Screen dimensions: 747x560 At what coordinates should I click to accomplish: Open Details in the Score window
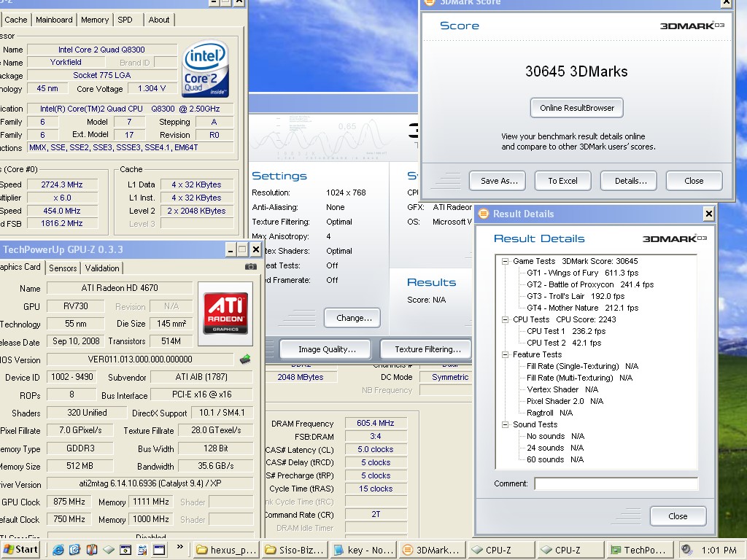(x=628, y=181)
